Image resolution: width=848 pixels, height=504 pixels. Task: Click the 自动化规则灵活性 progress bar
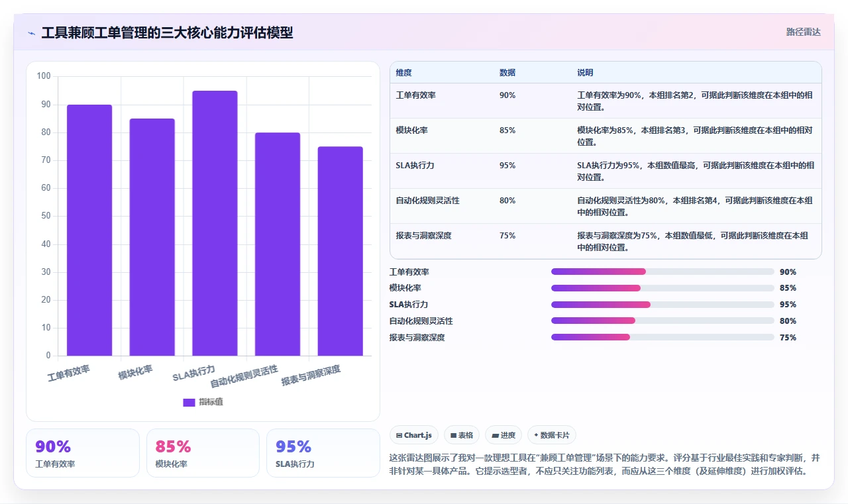click(x=662, y=321)
